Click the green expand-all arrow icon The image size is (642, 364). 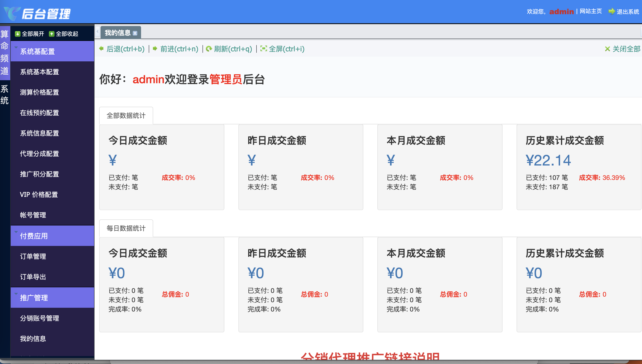[17, 34]
